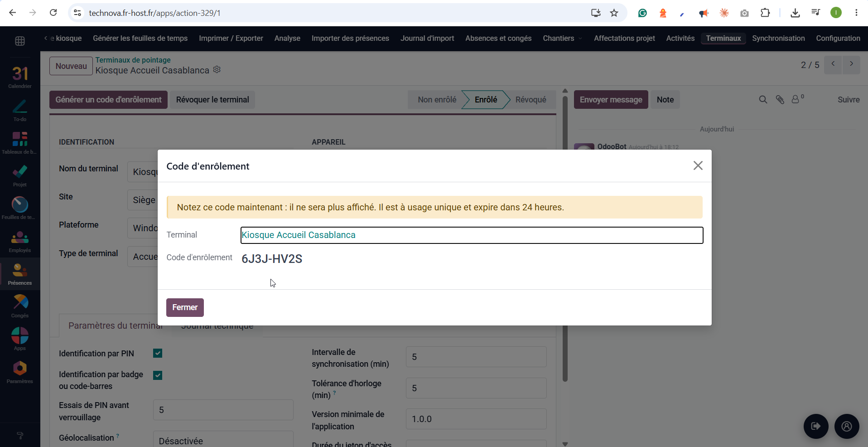The width and height of the screenshot is (868, 447).
Task: Reload the browser page
Action: click(x=53, y=13)
